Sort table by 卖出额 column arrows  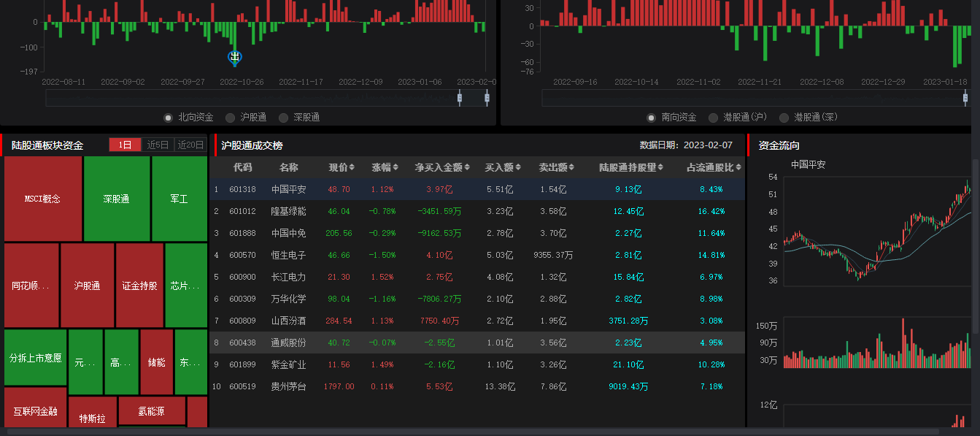(x=571, y=167)
